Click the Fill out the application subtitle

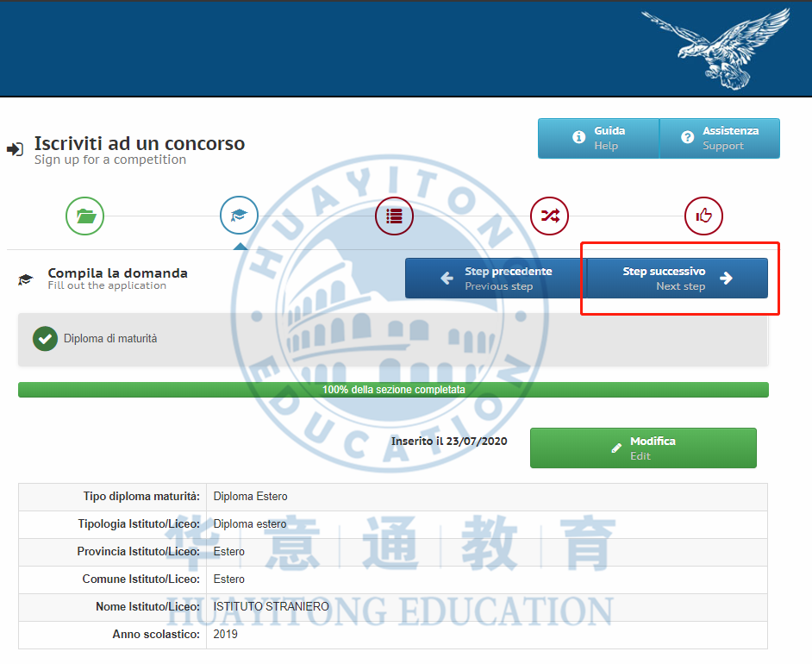coord(107,286)
